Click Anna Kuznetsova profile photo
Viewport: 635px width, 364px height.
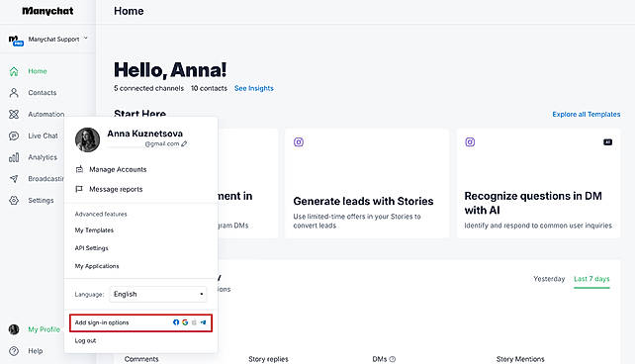(x=87, y=139)
